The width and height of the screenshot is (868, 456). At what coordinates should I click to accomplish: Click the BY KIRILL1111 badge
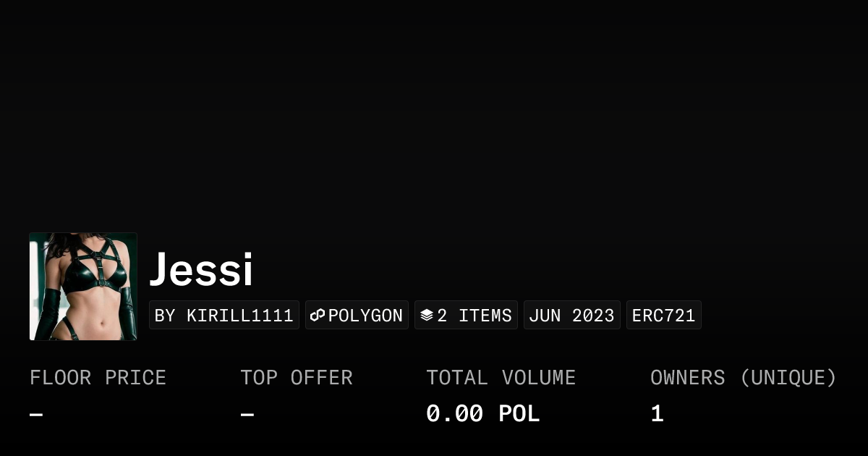coord(224,315)
